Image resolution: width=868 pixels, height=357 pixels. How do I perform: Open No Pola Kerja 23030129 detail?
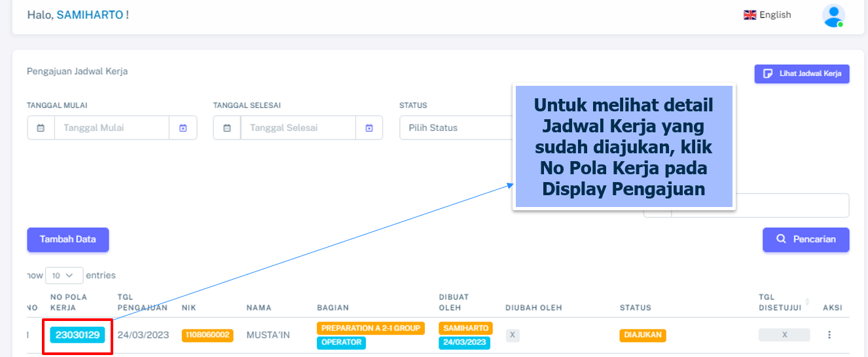coord(77,335)
